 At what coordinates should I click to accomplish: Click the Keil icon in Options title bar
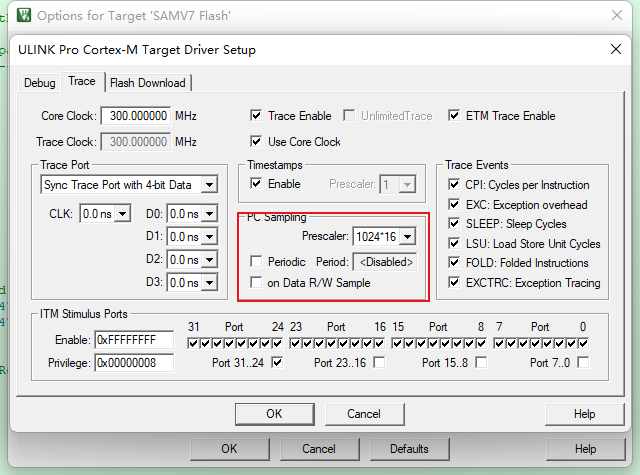click(21, 16)
